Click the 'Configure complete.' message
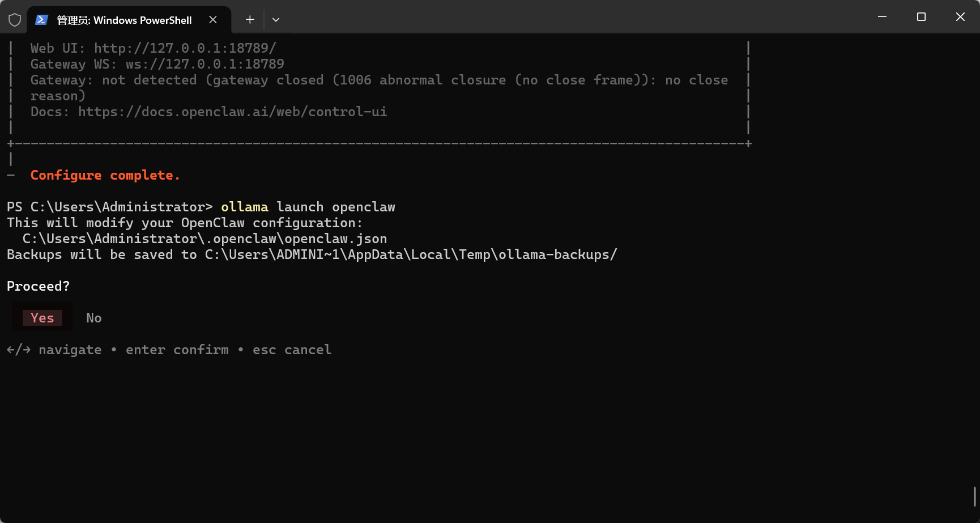 105,175
